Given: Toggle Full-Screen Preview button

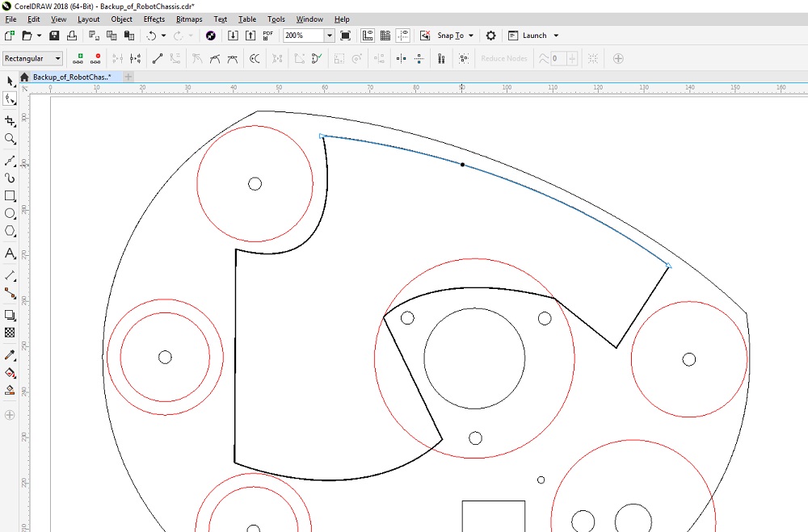Looking at the screenshot, I should click(x=346, y=36).
